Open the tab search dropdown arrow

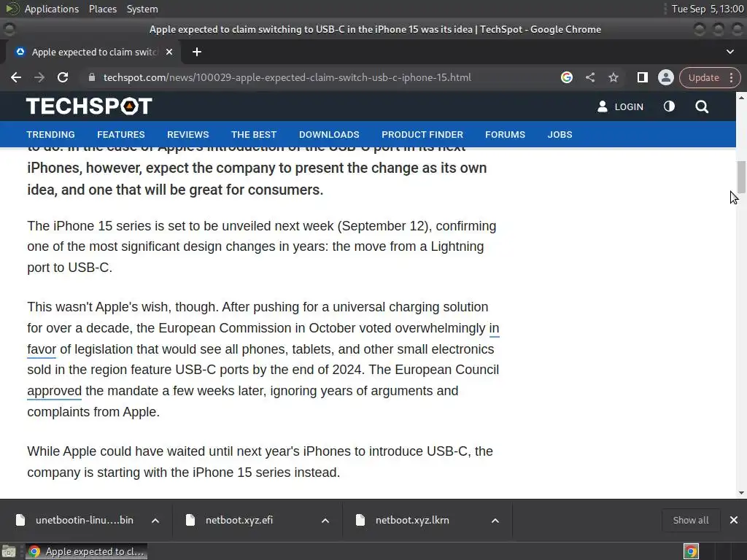point(729,52)
